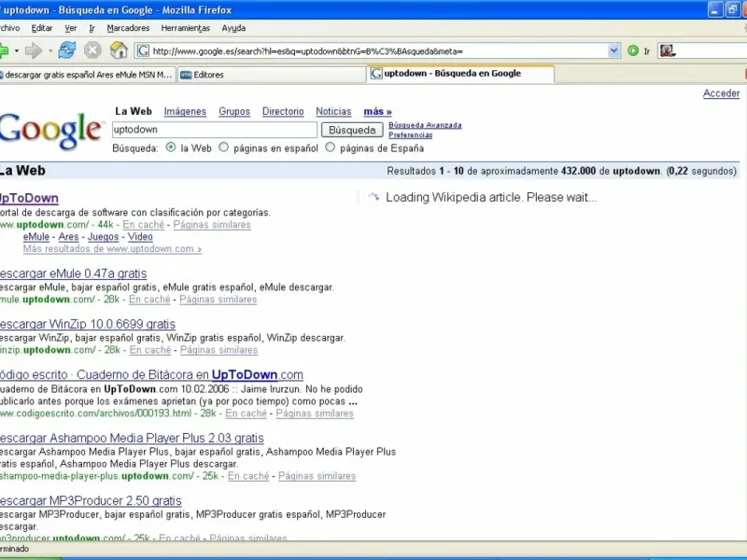Open the back button history dropdown arrow

click(16, 50)
